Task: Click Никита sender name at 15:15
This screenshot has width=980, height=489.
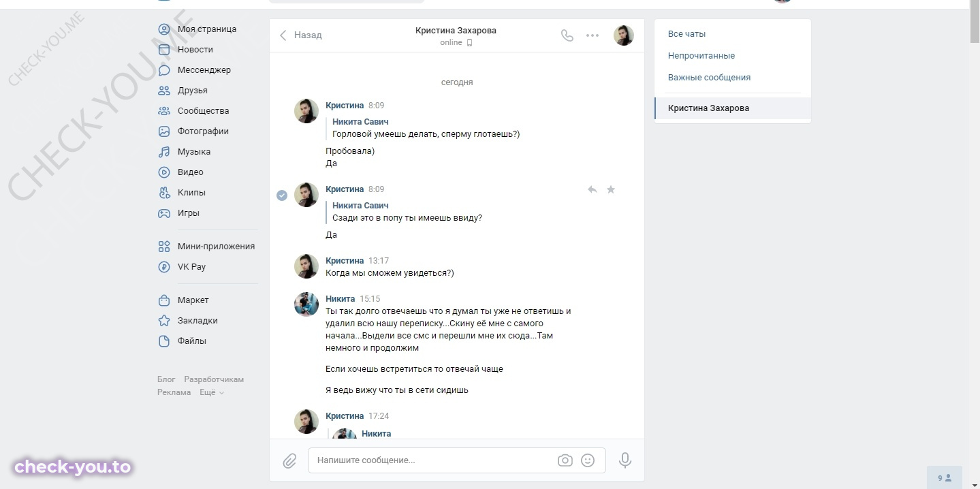Action: [x=340, y=299]
